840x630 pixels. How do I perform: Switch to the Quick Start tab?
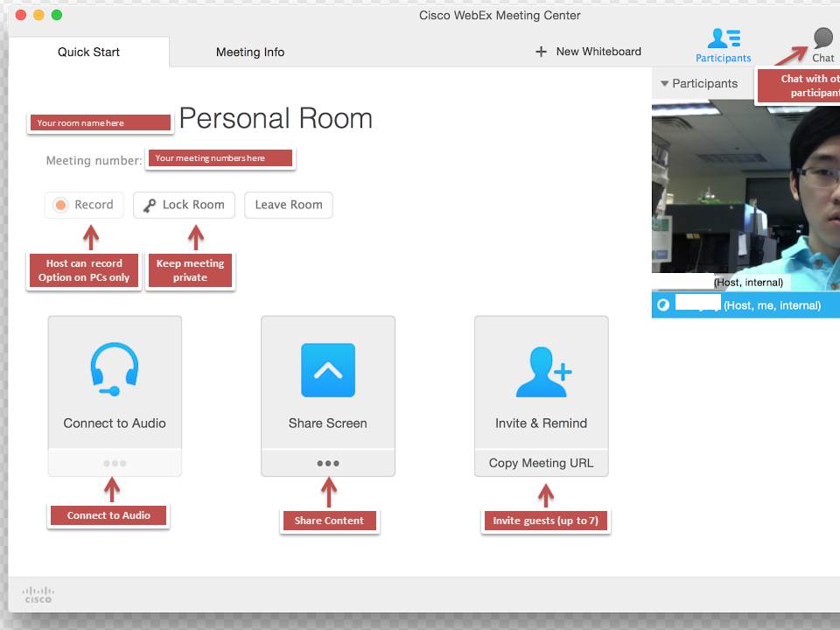(89, 52)
